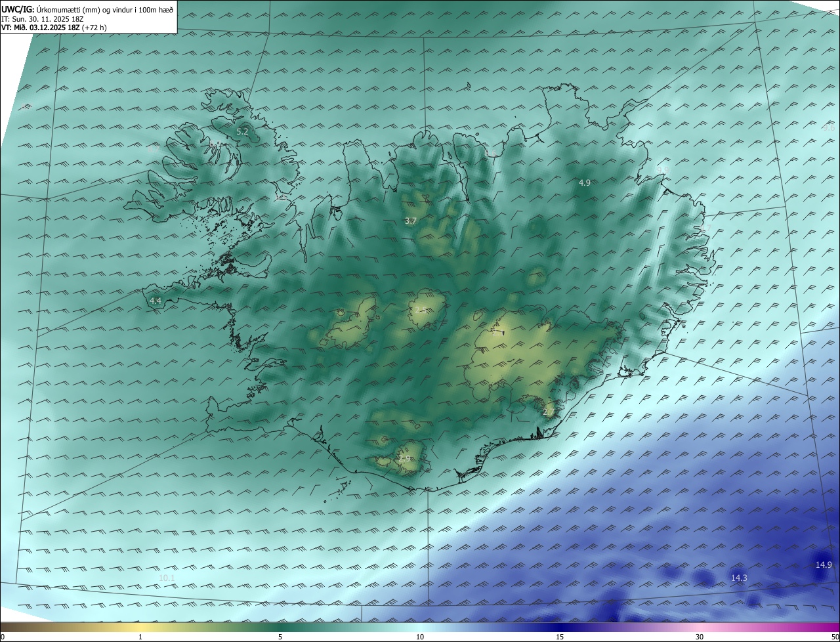Click the 5 tick on the colour scale
The height and width of the screenshot is (642, 840).
280,637
